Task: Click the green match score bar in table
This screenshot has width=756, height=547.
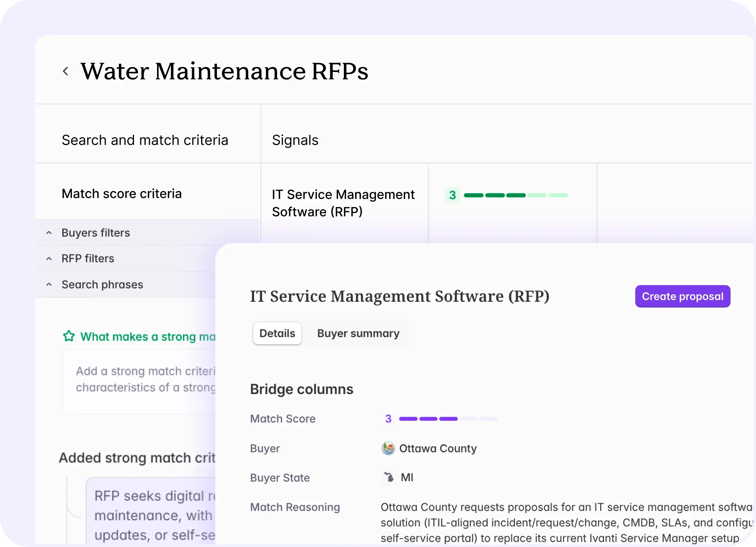Action: pos(516,195)
